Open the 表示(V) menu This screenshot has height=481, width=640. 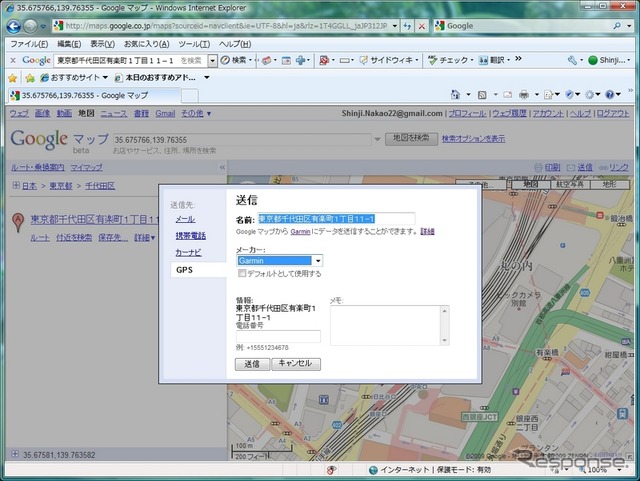tap(102, 44)
